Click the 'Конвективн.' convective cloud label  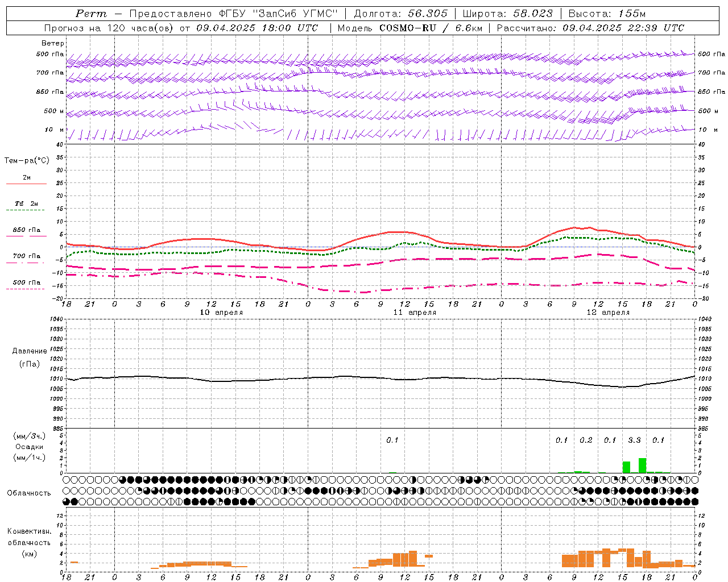point(29,531)
